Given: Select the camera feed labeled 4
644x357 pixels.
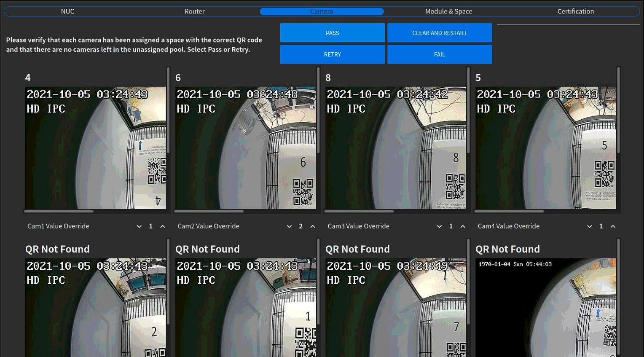Looking at the screenshot, I should pyautogui.click(x=95, y=148).
